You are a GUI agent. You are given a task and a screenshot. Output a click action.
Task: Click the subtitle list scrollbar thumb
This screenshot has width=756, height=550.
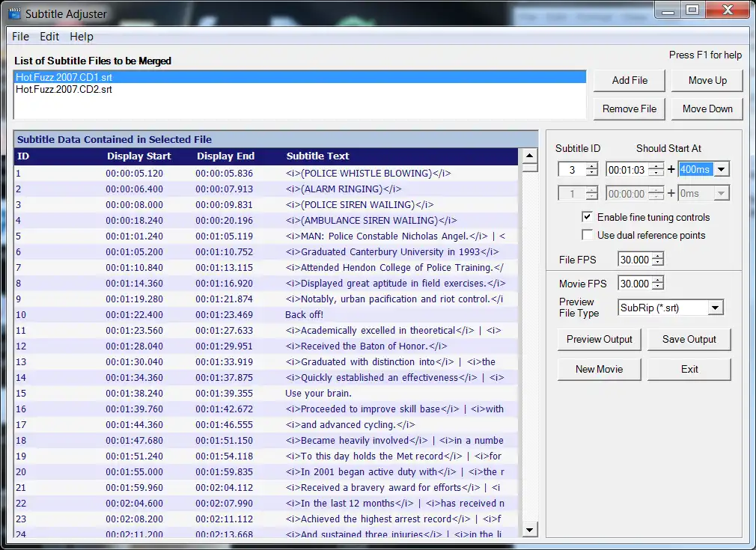click(529, 168)
